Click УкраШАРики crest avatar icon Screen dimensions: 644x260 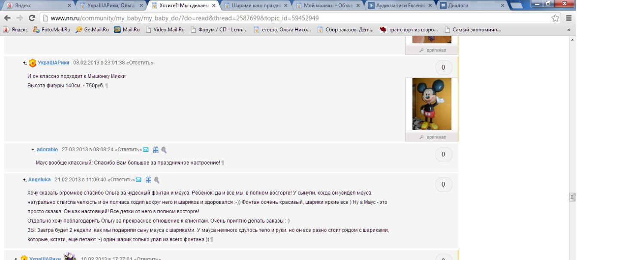pos(32,63)
